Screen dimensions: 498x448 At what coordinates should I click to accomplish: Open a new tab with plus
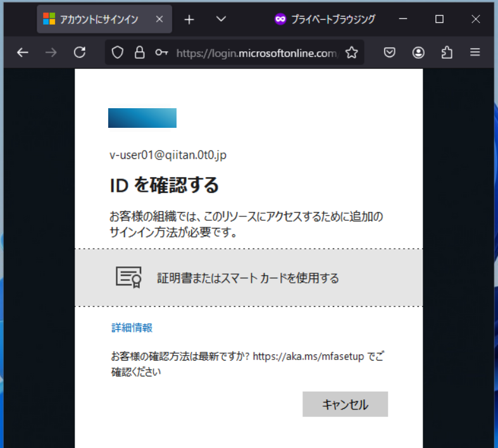point(189,20)
